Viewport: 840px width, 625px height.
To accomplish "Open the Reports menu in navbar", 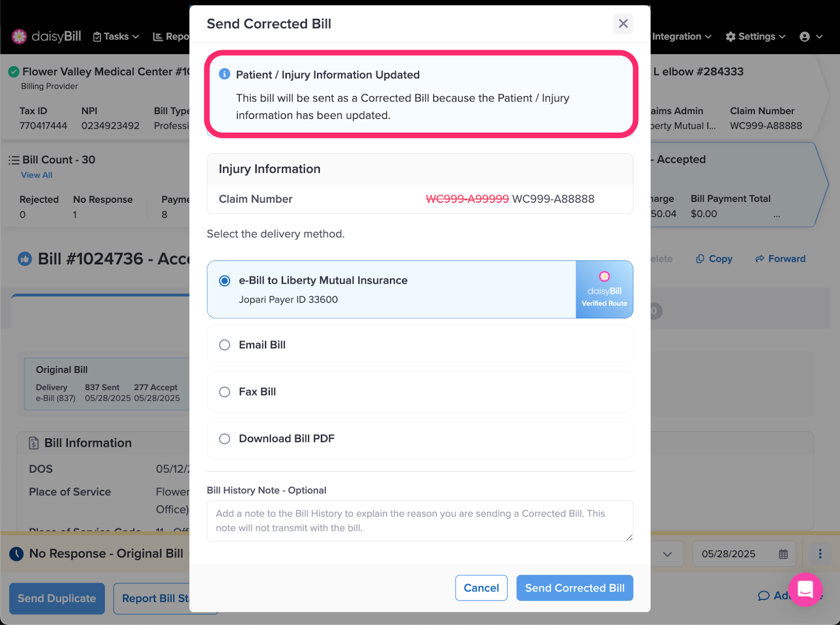I will [x=171, y=37].
